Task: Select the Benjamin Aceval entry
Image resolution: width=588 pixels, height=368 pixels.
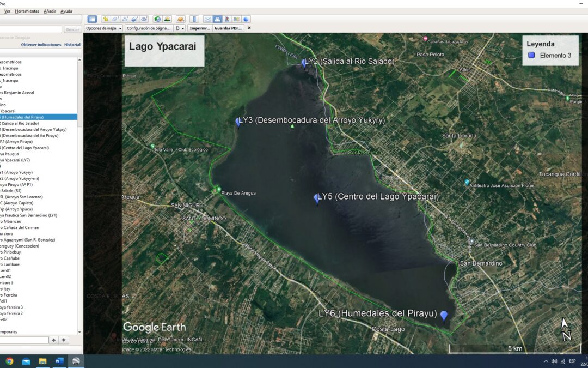Action: [x=17, y=92]
